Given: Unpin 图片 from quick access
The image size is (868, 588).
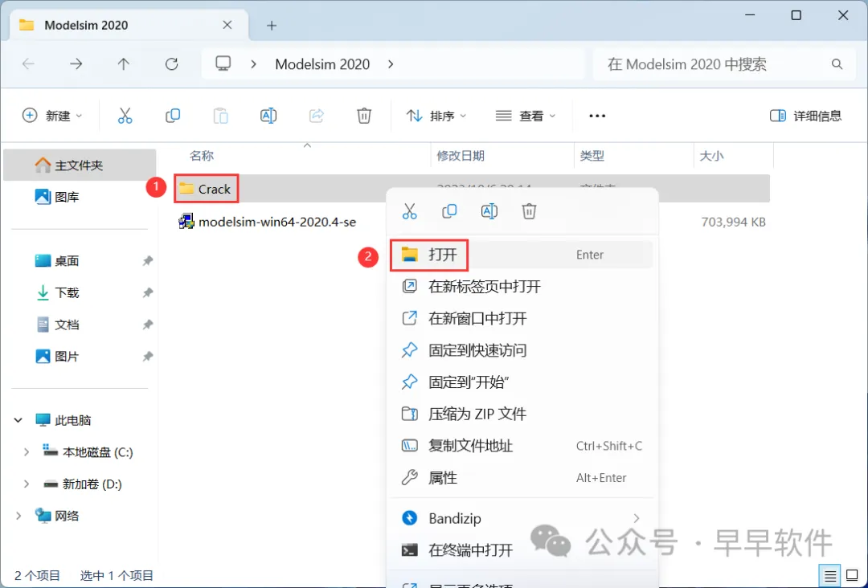Looking at the screenshot, I should tap(147, 356).
